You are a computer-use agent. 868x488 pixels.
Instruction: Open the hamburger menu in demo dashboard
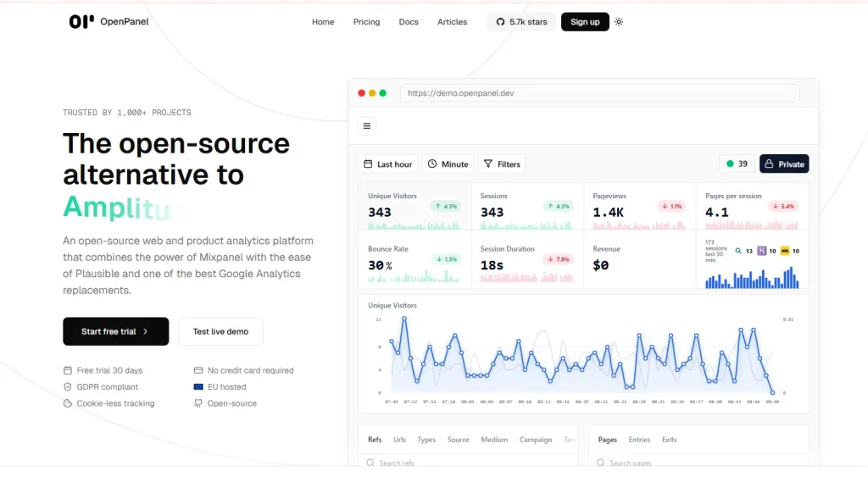click(x=366, y=126)
